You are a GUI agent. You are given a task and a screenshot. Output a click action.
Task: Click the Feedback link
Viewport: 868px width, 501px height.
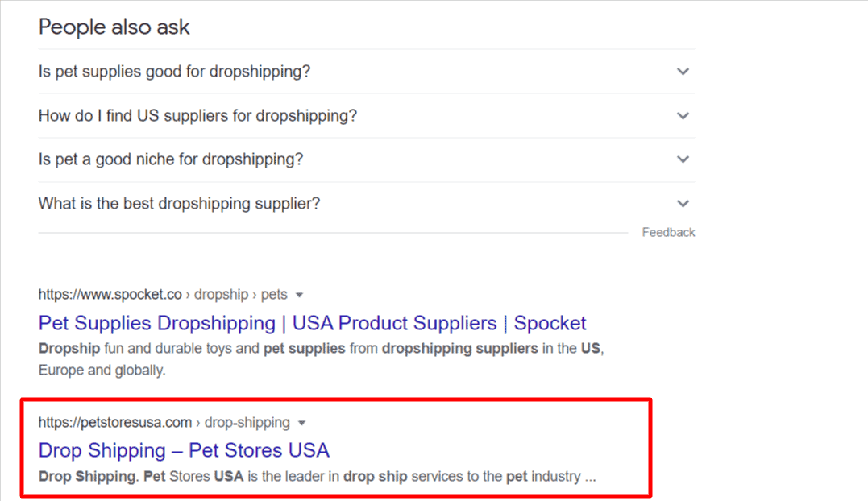click(668, 232)
